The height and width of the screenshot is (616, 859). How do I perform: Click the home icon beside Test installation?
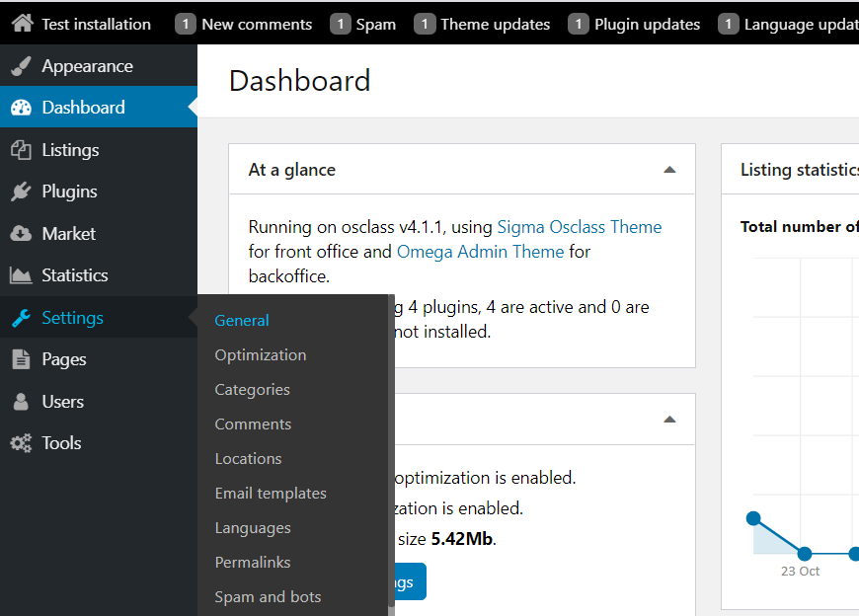pyautogui.click(x=23, y=24)
